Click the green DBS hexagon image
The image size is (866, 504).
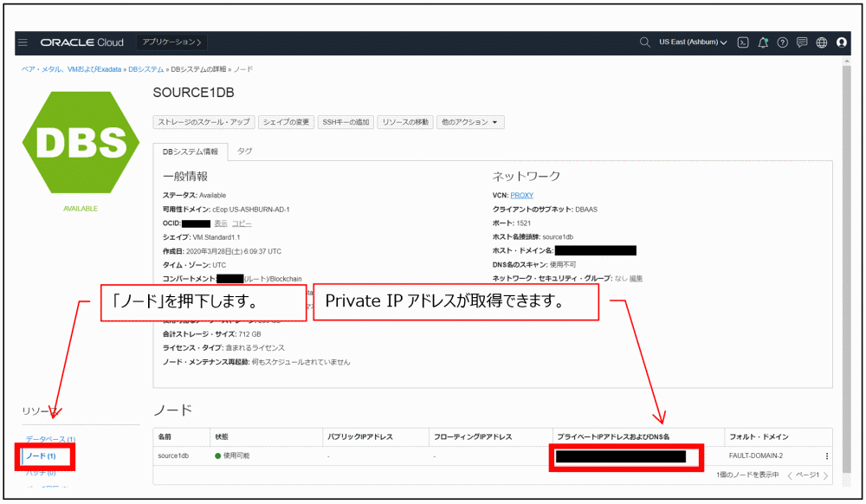[81, 142]
